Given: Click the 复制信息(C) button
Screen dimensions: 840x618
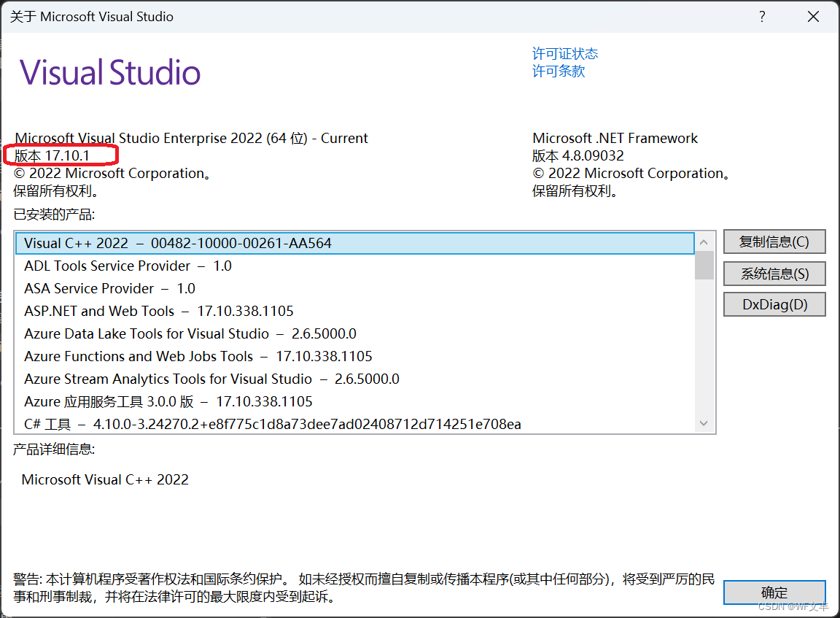Looking at the screenshot, I should coord(774,242).
